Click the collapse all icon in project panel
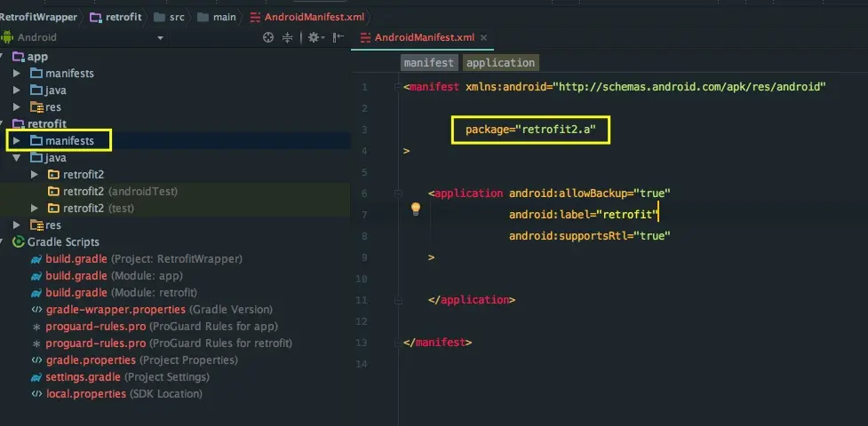 tap(287, 37)
